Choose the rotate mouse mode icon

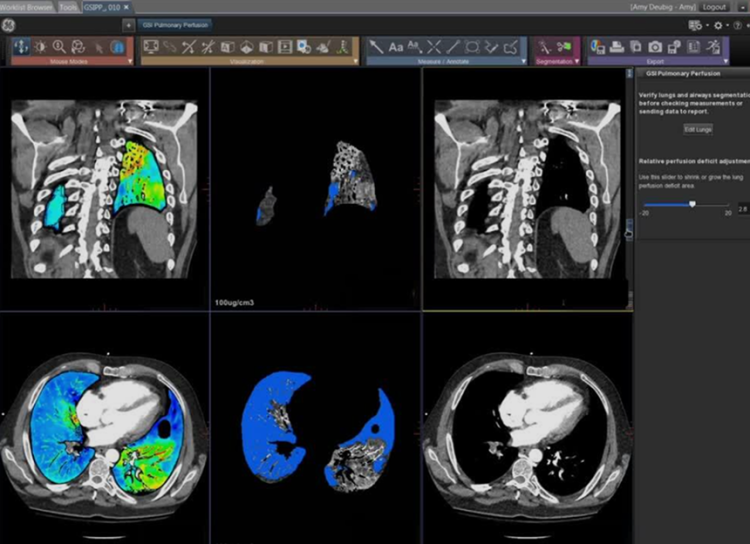(78, 47)
